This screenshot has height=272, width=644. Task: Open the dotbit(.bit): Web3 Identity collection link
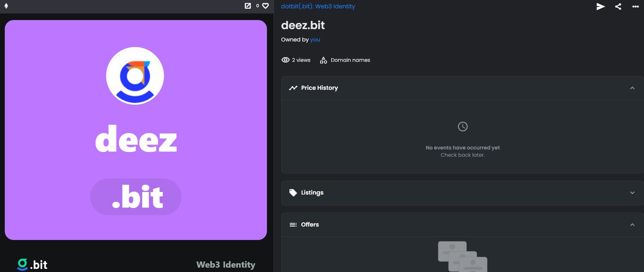(318, 6)
